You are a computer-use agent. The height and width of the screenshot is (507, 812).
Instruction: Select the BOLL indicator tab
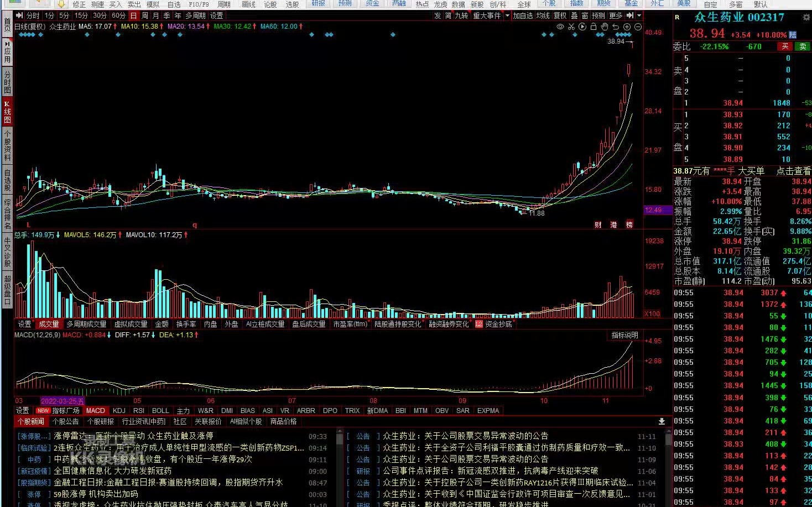click(160, 410)
